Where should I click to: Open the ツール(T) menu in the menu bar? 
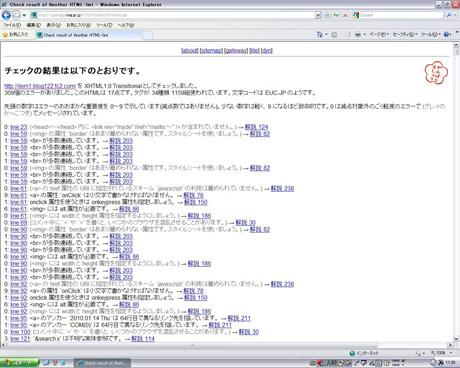pos(104,25)
